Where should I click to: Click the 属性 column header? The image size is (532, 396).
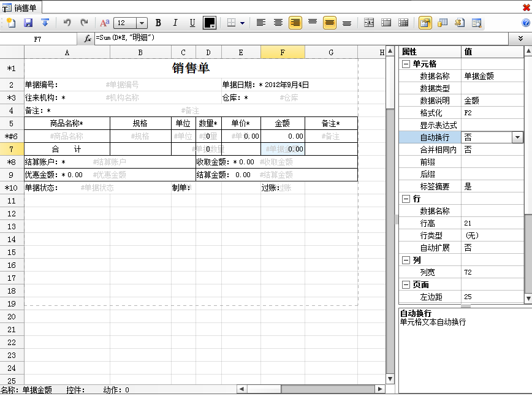430,51
